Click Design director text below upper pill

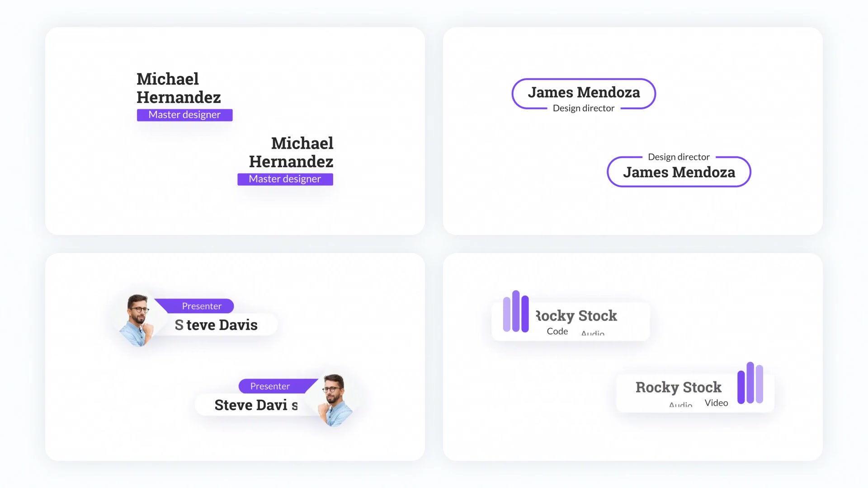(x=584, y=108)
